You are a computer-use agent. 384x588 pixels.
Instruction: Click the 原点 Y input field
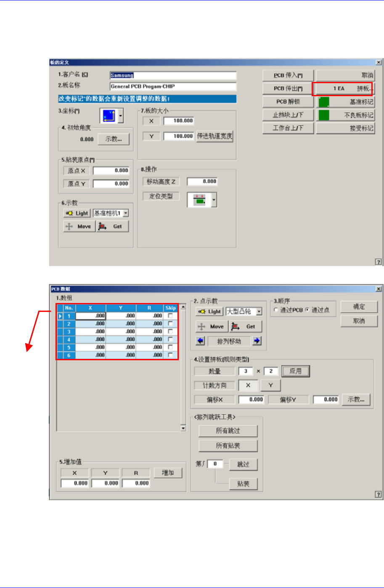click(x=111, y=184)
